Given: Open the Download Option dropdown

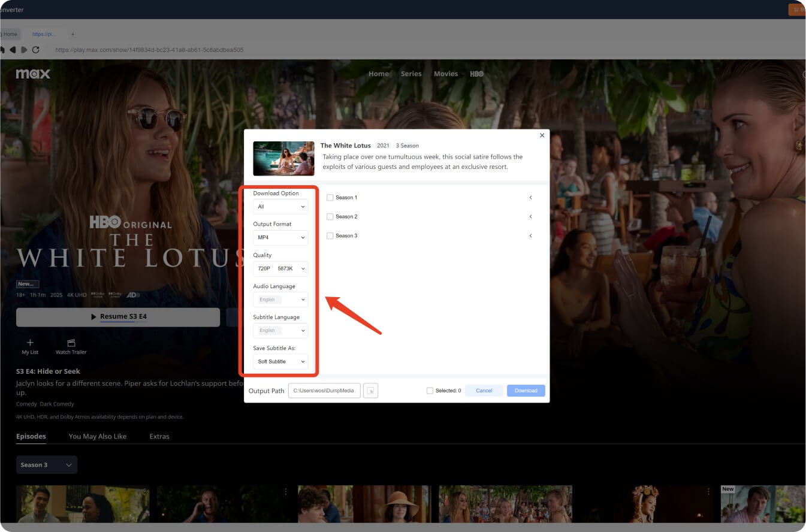Looking at the screenshot, I should coord(280,207).
